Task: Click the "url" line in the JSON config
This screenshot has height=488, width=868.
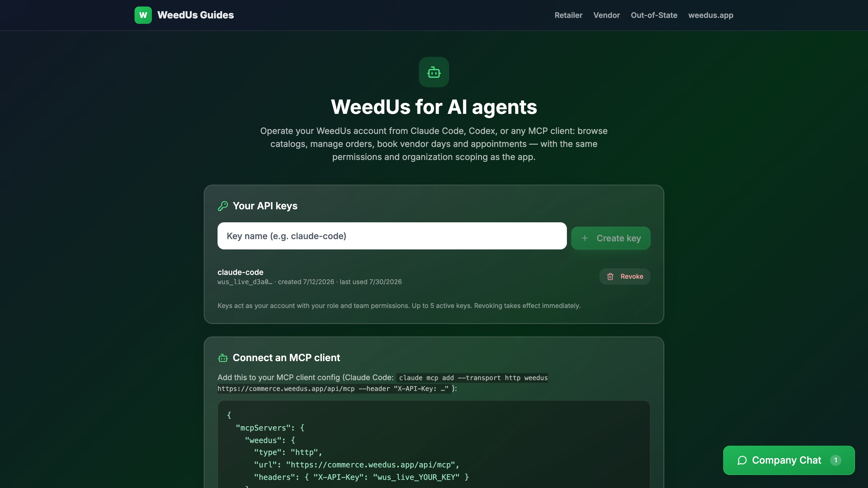Action: tap(356, 465)
